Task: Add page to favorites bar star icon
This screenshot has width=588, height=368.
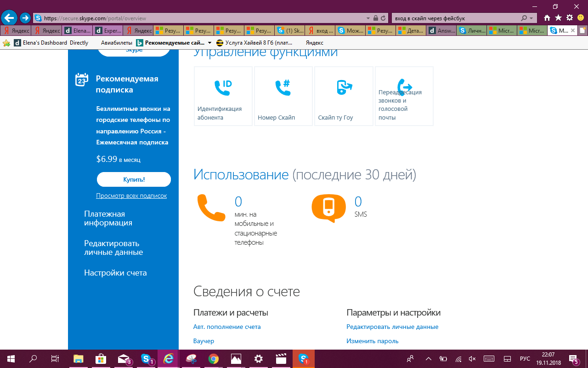Action: click(x=6, y=43)
